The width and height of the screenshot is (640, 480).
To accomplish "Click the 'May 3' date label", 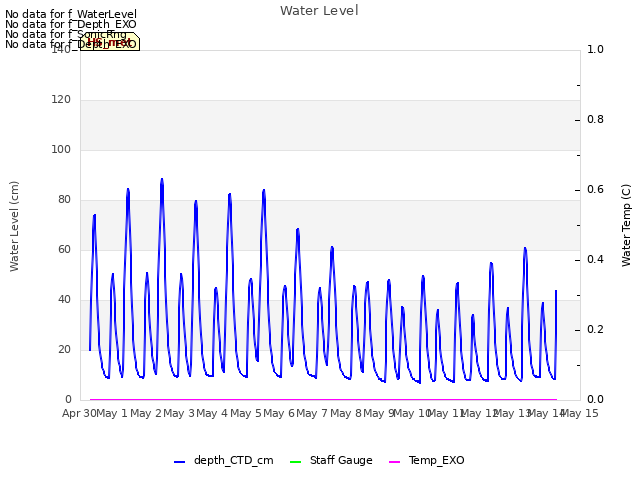I will [180, 413].
